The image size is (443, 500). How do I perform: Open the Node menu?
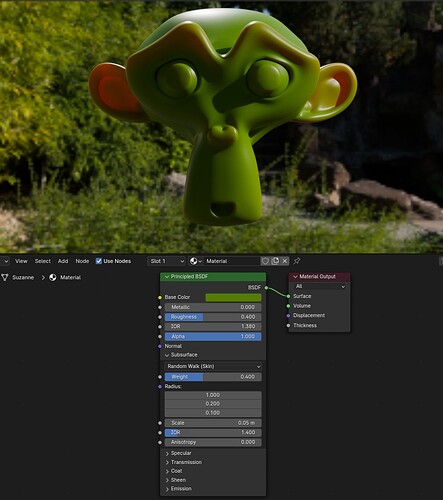pyautogui.click(x=82, y=261)
